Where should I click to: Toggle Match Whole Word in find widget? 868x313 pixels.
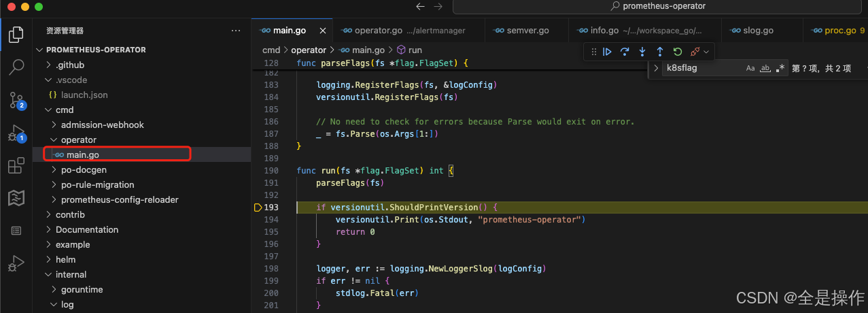tap(765, 68)
